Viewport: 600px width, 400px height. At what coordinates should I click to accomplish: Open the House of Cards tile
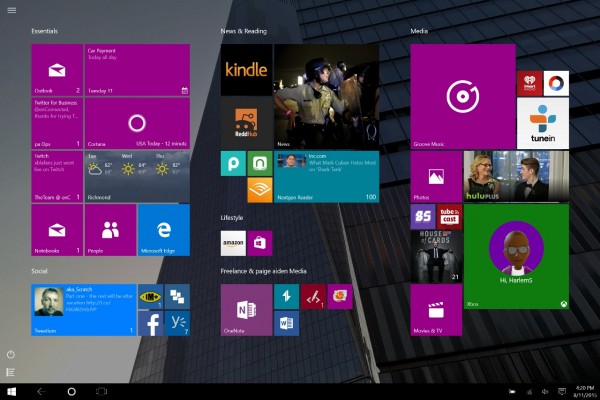436,256
